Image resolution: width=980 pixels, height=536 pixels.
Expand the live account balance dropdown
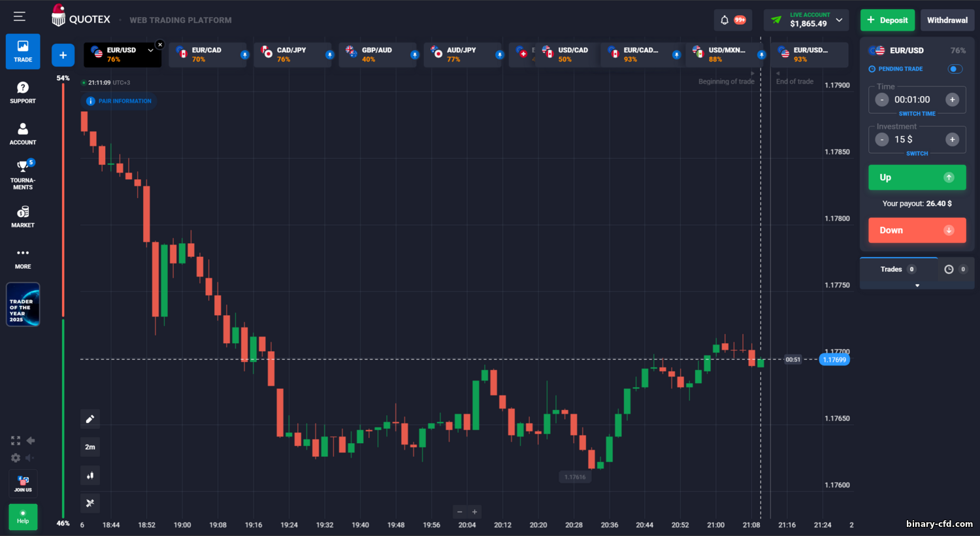(x=840, y=20)
